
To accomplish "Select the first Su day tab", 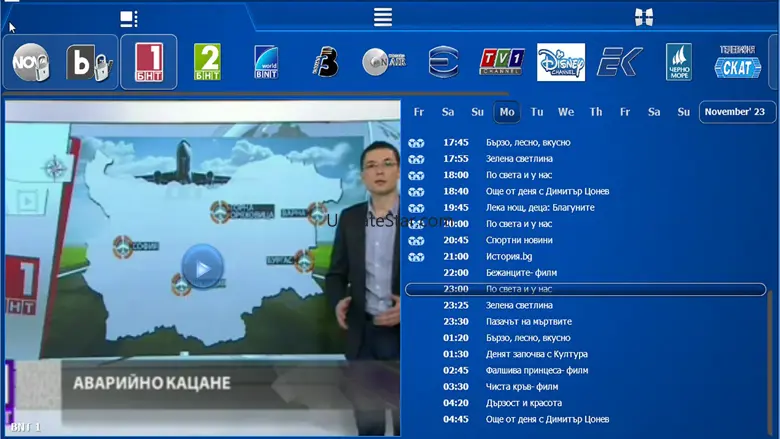I will click(x=478, y=112).
